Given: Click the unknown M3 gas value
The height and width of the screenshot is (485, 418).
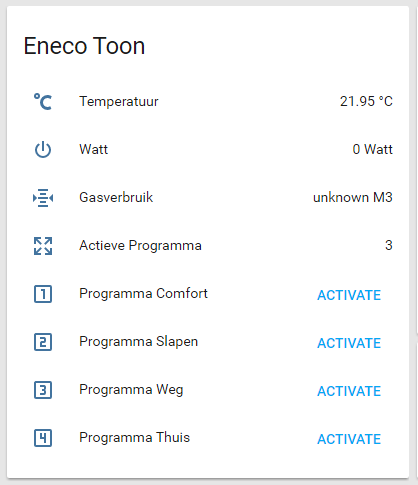Looking at the screenshot, I should point(353,197).
